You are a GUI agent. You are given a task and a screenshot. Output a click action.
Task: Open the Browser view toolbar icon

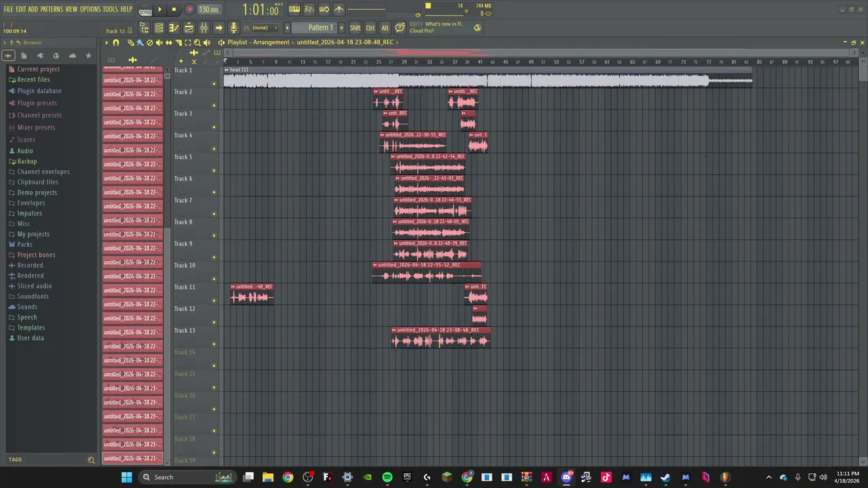coord(144,28)
